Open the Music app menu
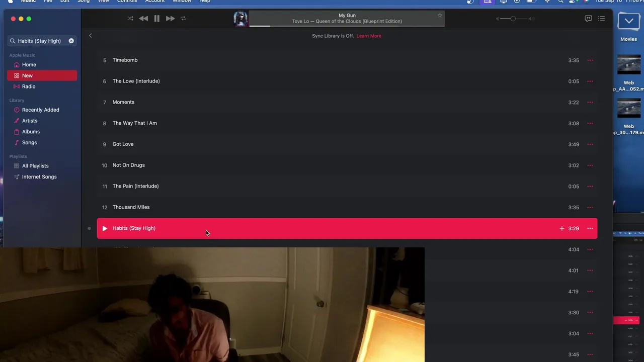The height and width of the screenshot is (362, 644). click(x=28, y=2)
